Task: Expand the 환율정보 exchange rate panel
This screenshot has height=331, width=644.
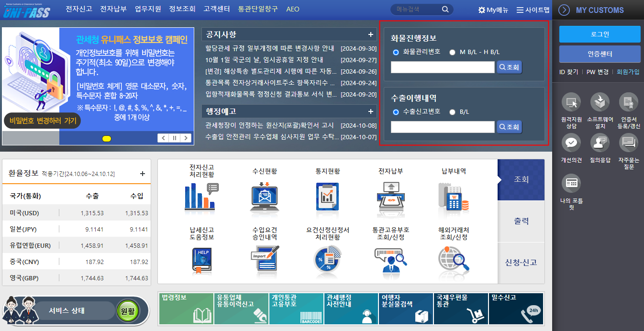Action: (x=142, y=174)
